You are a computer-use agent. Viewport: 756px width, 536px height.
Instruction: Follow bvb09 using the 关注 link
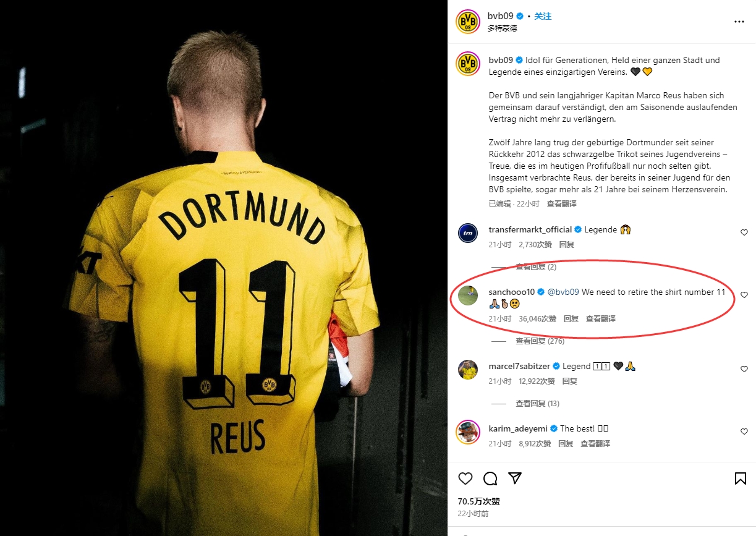[x=543, y=16]
